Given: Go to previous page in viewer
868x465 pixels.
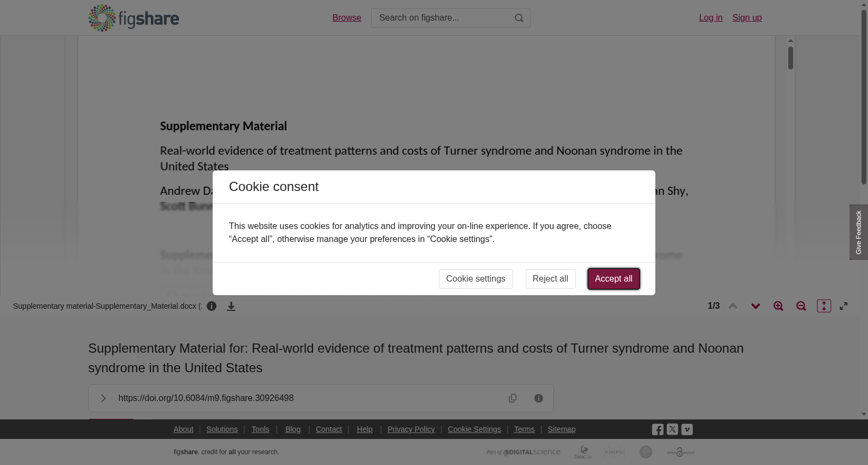Looking at the screenshot, I should (x=733, y=306).
